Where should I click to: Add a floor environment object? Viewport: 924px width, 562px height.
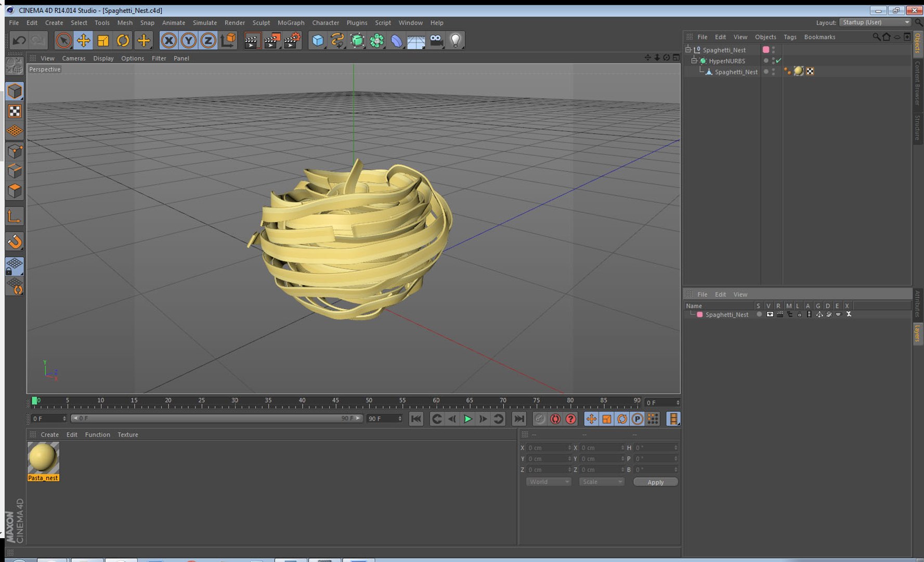(x=416, y=41)
